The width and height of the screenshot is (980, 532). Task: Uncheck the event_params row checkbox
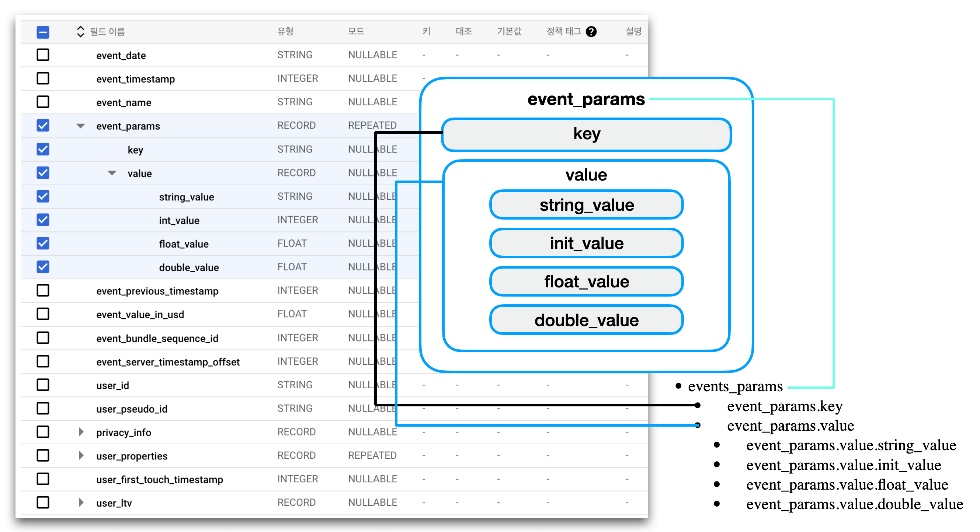(x=43, y=126)
